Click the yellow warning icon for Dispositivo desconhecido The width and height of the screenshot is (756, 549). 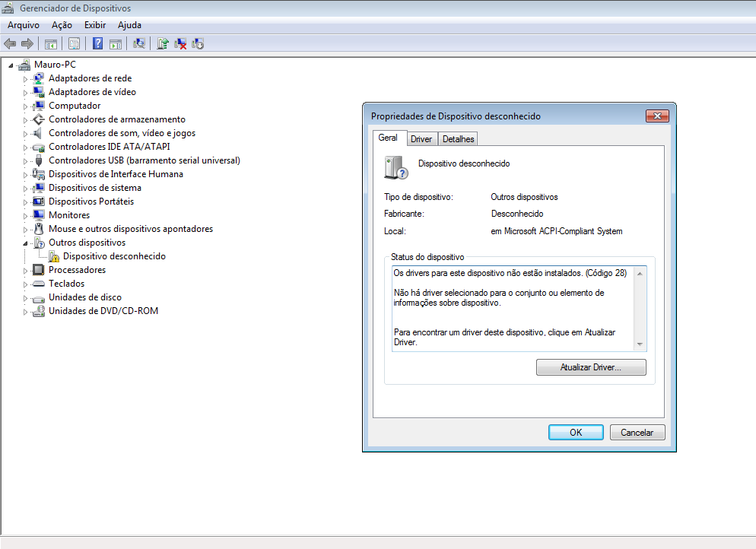tap(54, 256)
